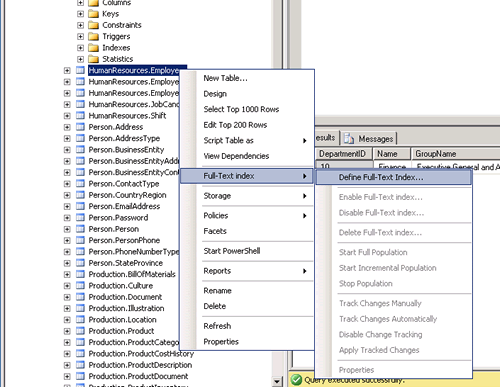Click the Object Explorer scroll-down arrow
The width and height of the screenshot is (500, 387).
(x=277, y=381)
